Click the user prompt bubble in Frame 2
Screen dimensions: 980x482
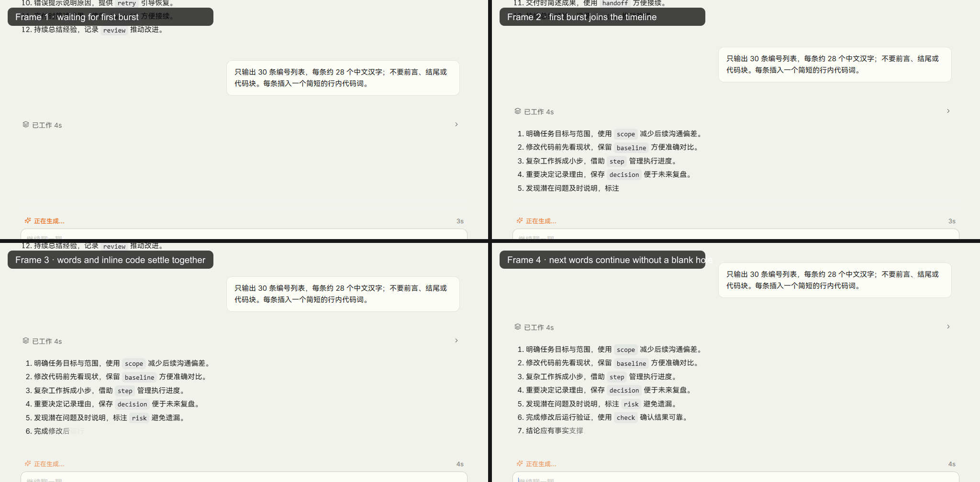[835, 65]
